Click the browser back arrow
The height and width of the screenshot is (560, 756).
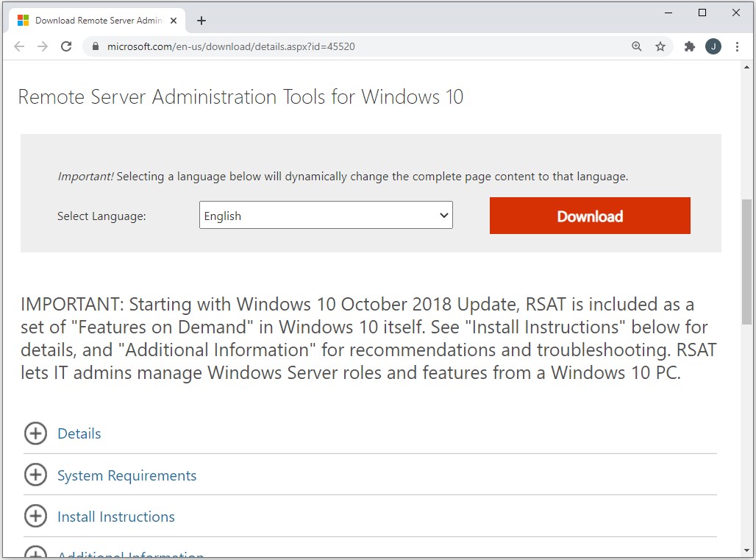(19, 46)
